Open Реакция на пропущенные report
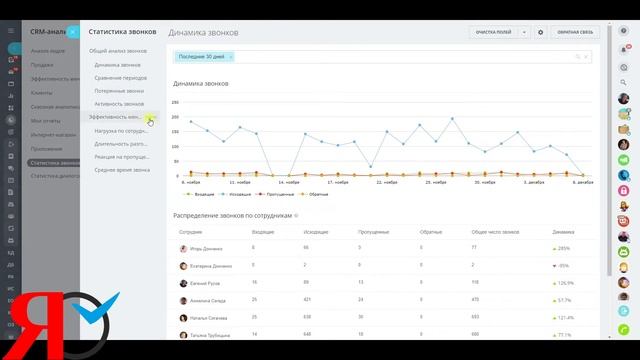 click(122, 157)
